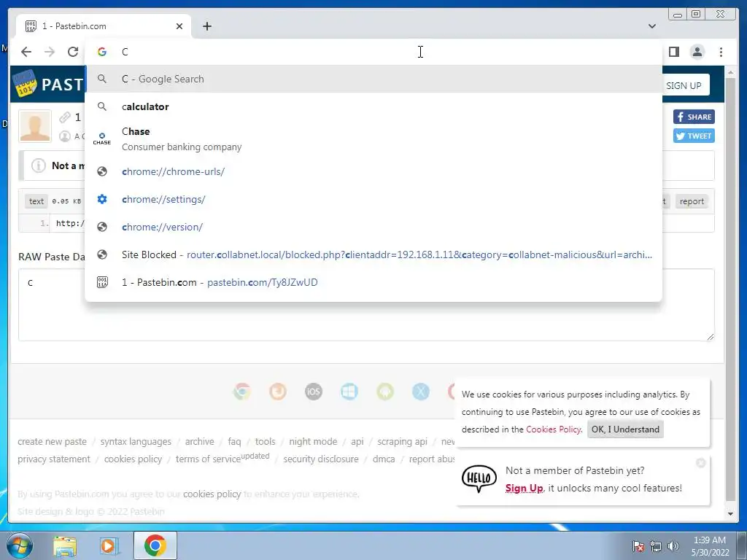The image size is (747, 560).
Task: Open the Chrome profile avatar
Action: coord(697,52)
